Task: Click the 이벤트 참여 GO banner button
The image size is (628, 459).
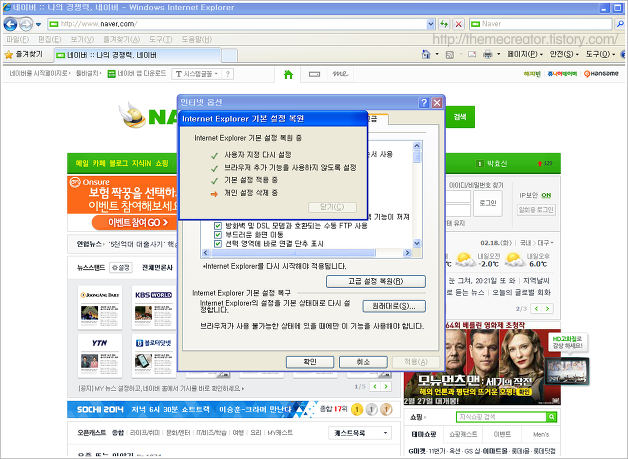Action: tap(135, 222)
